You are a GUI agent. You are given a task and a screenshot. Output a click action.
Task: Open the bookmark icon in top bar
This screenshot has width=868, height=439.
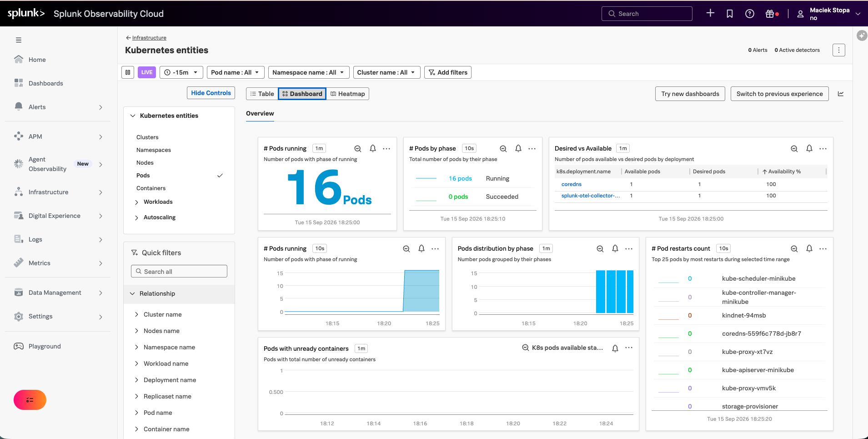[730, 14]
